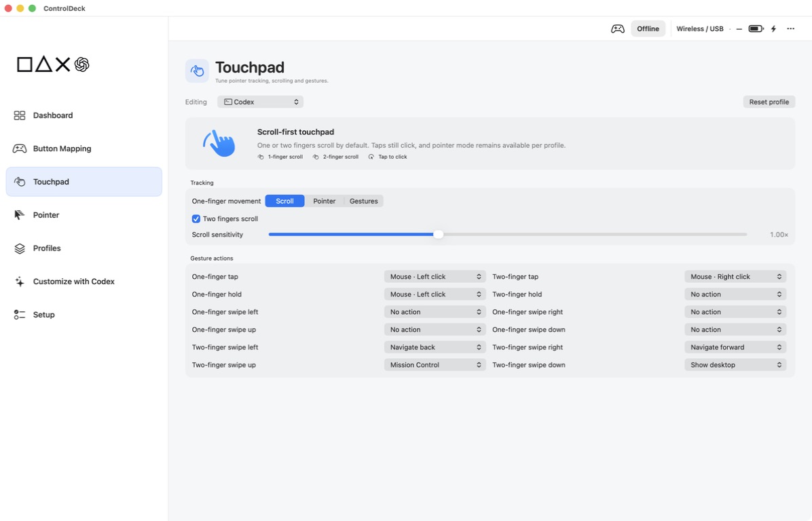This screenshot has width=812, height=521.
Task: Click the Offline status button
Action: 648,29
